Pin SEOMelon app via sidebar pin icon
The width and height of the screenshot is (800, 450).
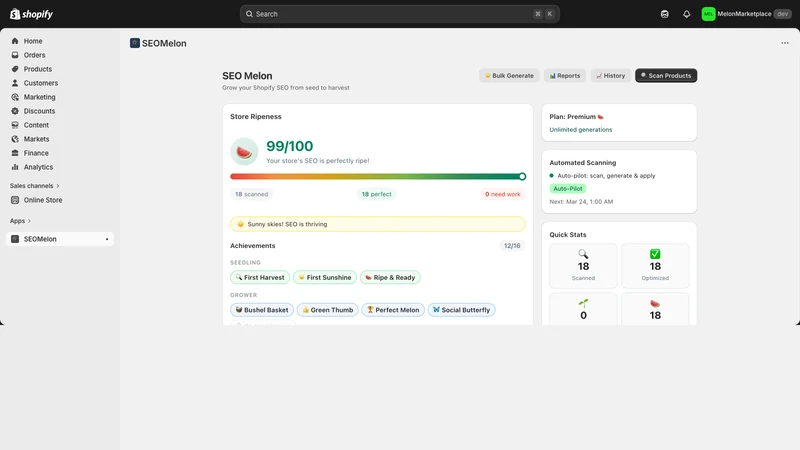pos(107,239)
